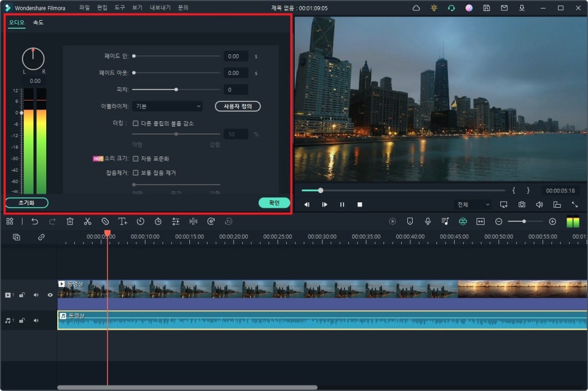
Task: Open the 보기 menu
Action: click(x=137, y=8)
